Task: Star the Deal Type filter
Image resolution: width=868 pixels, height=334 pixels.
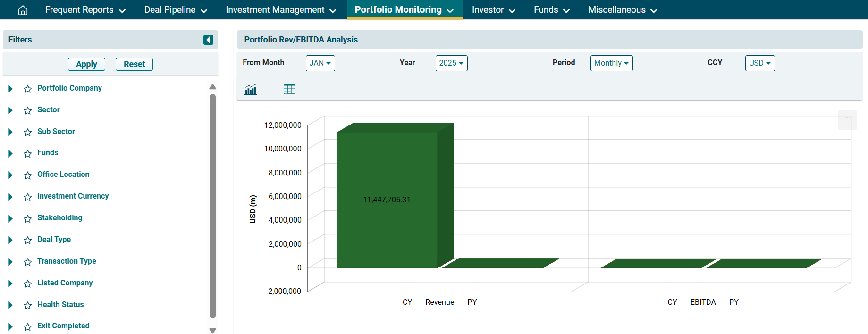Action: pyautogui.click(x=28, y=240)
